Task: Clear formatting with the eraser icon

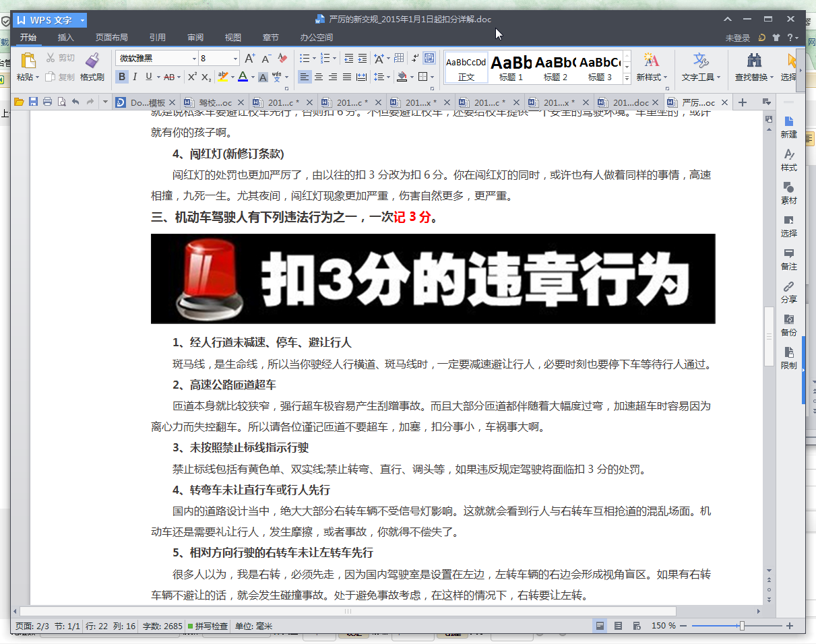Action: point(283,59)
